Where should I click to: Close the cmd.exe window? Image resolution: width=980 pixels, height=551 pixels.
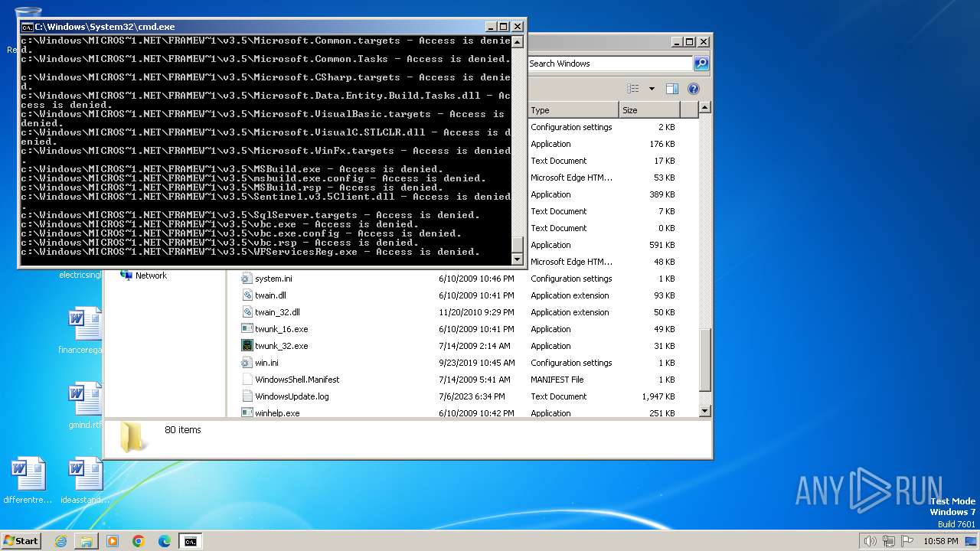click(x=518, y=26)
